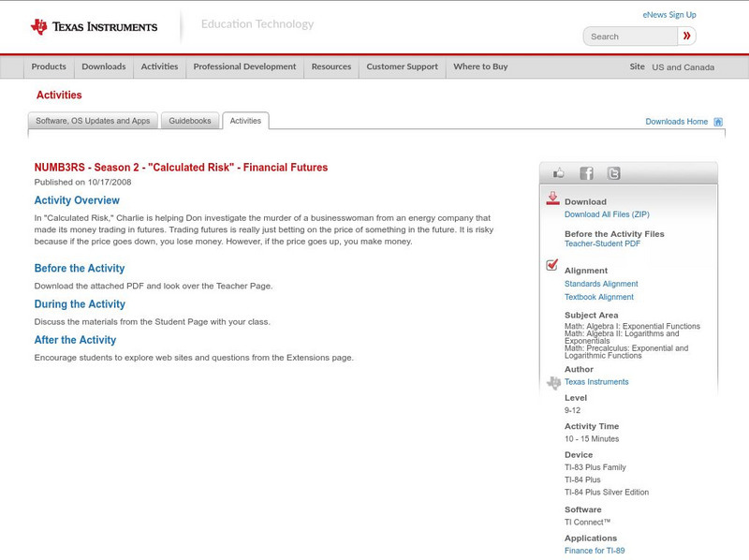
Task: Click the NUMB3RS Calculated Risk title
Action: point(181,168)
